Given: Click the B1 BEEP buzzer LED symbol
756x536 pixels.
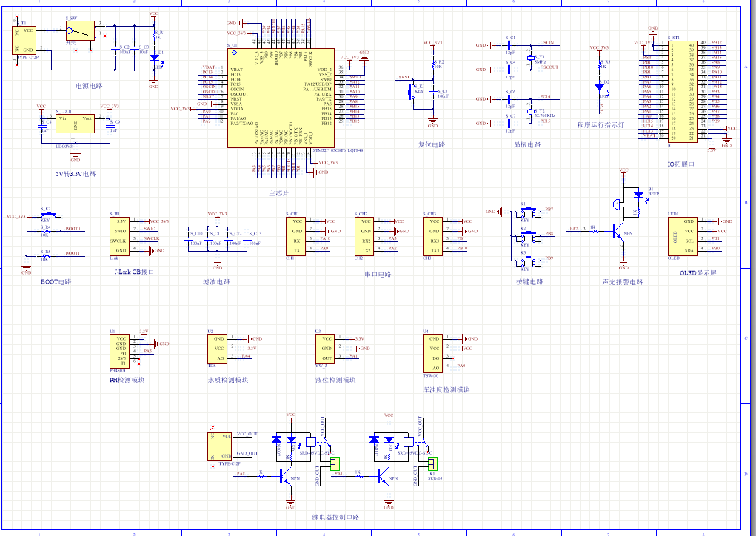Looking at the screenshot, I should pos(638,195).
